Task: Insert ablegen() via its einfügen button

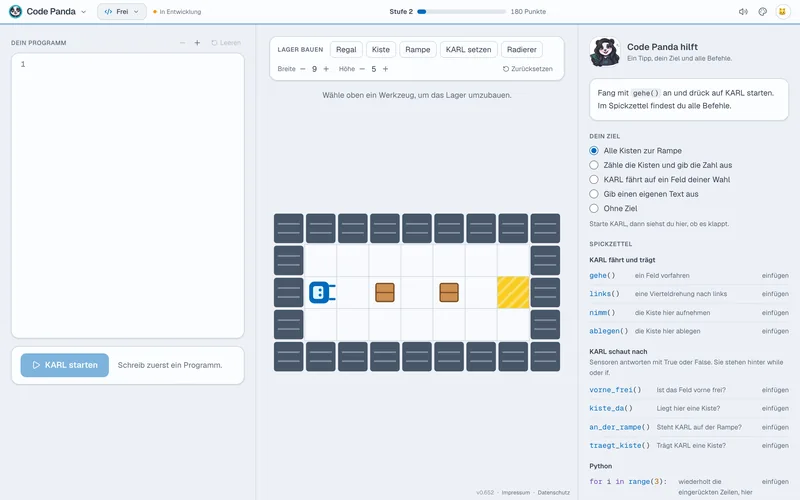Action: point(775,331)
